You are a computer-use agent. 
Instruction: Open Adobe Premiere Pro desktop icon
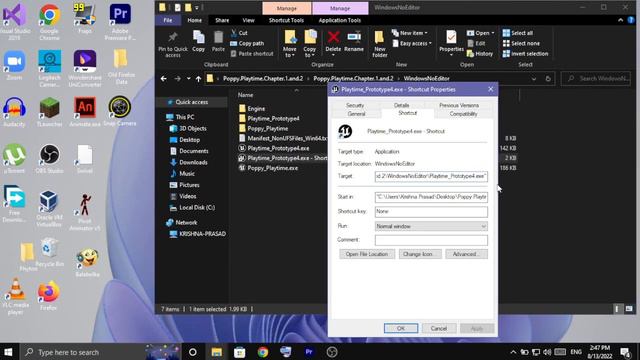coord(120,21)
